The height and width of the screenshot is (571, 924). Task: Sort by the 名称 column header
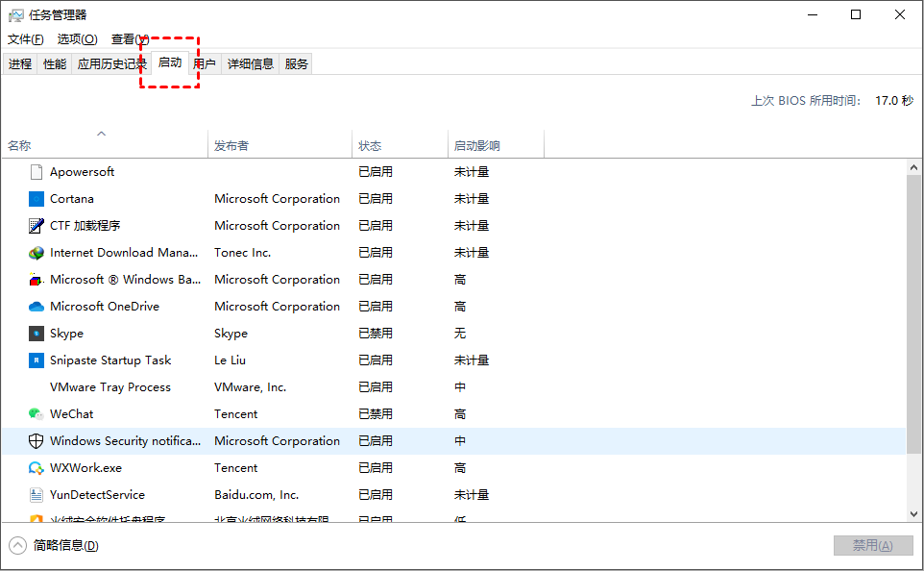[105, 145]
